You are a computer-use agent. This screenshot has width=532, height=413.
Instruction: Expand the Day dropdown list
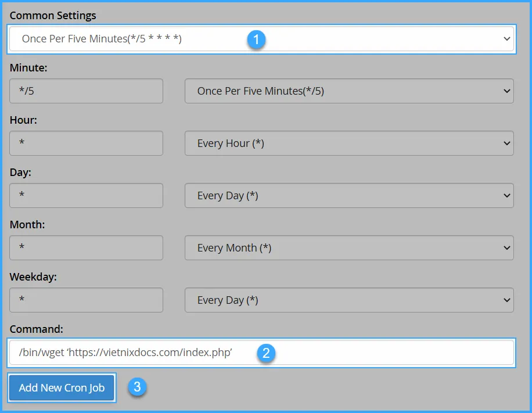(x=348, y=195)
